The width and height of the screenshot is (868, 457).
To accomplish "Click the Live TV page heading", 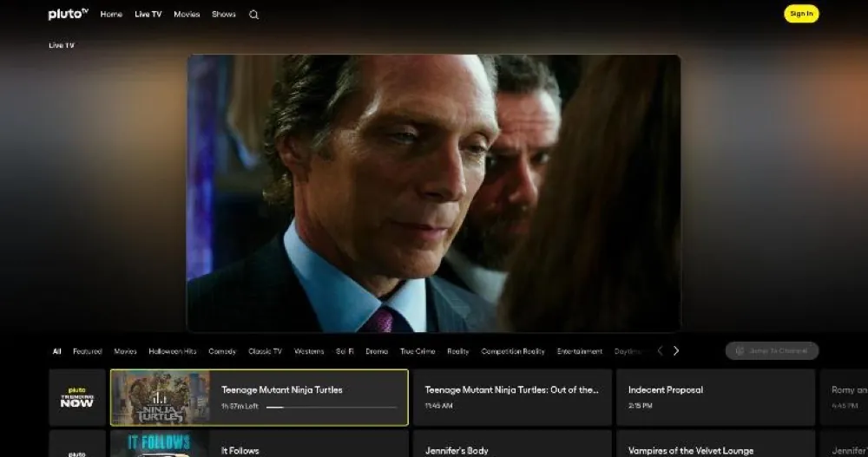I will click(62, 45).
